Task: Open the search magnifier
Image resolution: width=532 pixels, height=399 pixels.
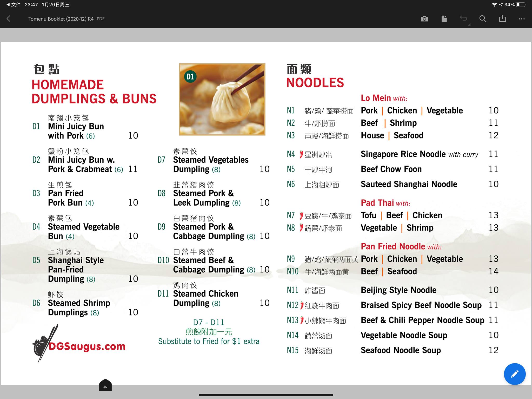Action: pos(483,19)
